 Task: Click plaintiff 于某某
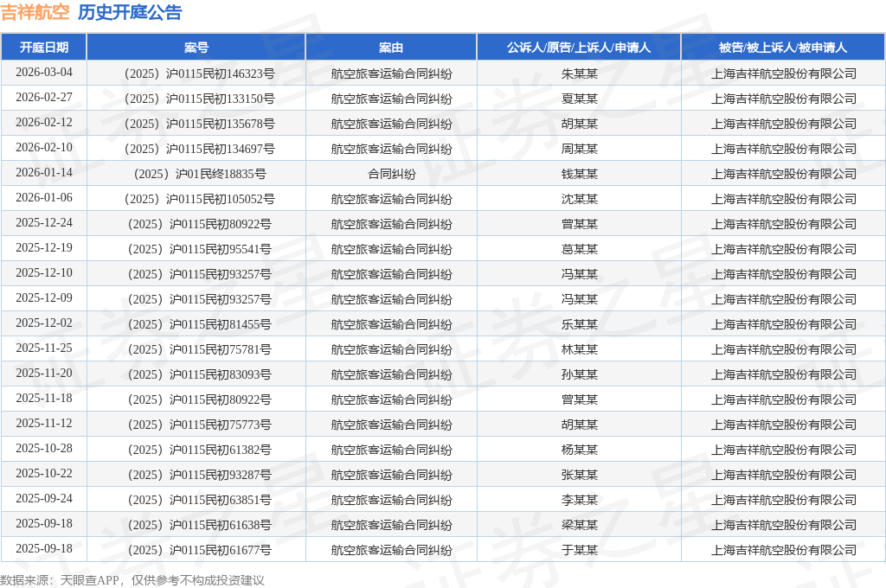[579, 550]
